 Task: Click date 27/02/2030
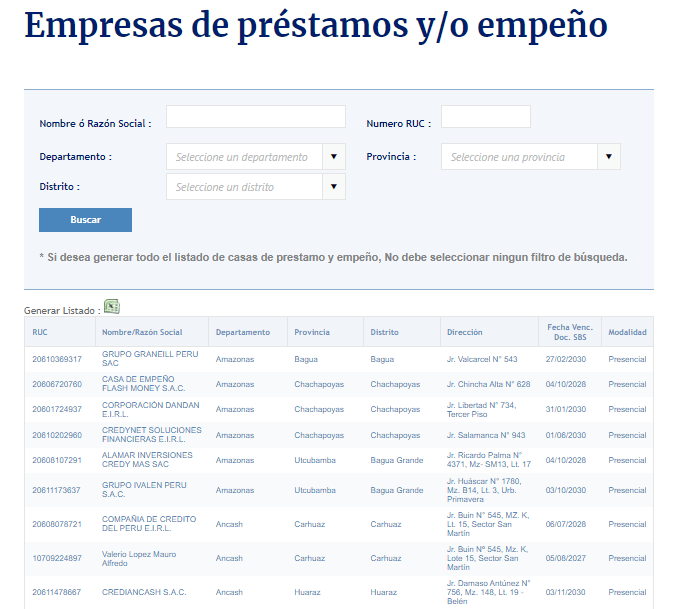click(566, 359)
